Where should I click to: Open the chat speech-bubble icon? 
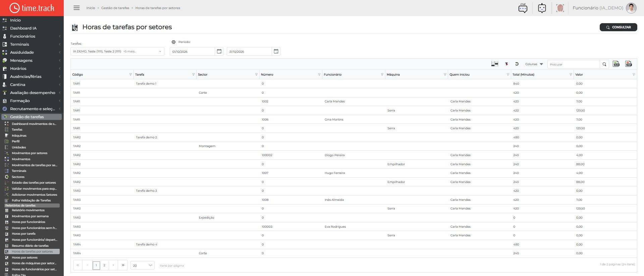coord(523,8)
